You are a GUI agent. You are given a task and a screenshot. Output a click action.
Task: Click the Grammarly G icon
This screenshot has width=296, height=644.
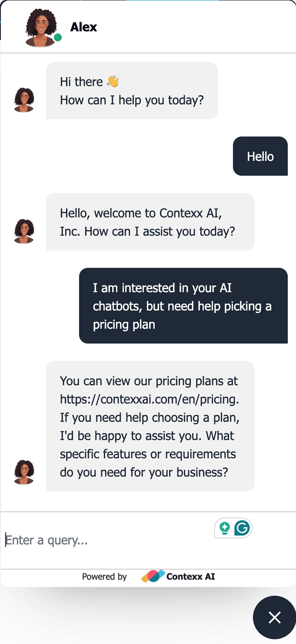pyautogui.click(x=242, y=528)
